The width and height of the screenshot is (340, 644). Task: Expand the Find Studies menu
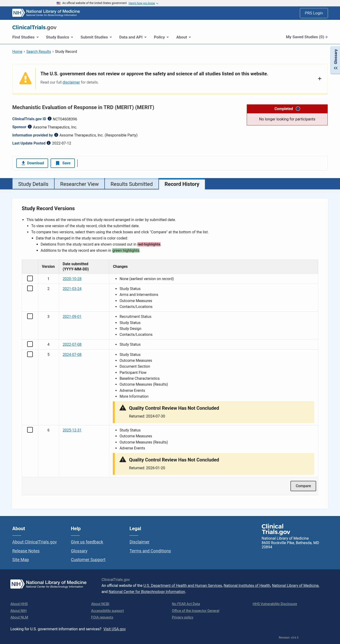(x=25, y=37)
